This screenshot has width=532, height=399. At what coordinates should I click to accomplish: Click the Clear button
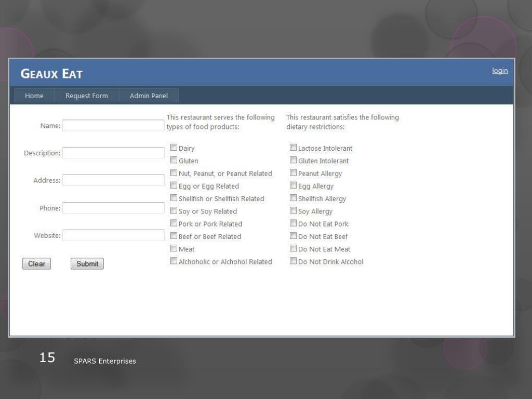coord(37,263)
